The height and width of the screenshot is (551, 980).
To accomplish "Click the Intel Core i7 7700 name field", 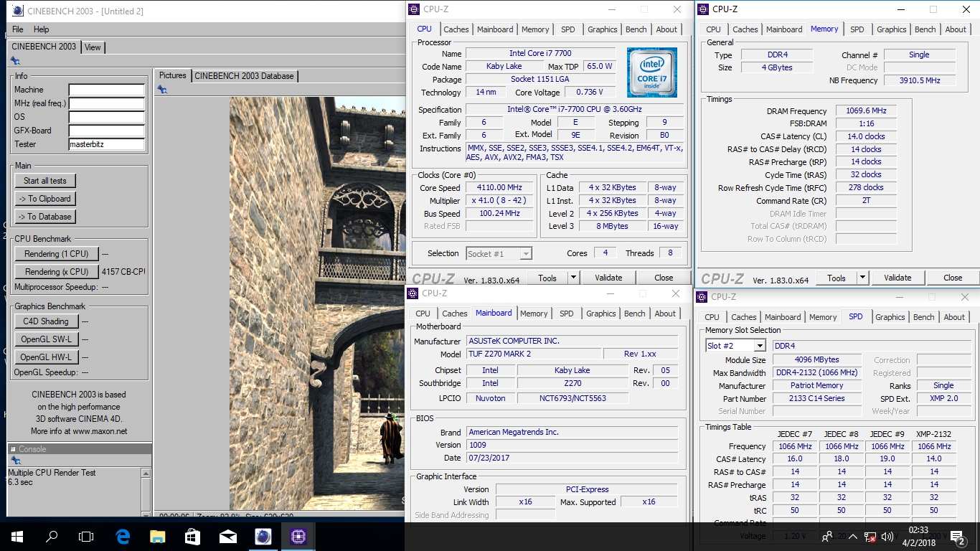I will pyautogui.click(x=540, y=54).
